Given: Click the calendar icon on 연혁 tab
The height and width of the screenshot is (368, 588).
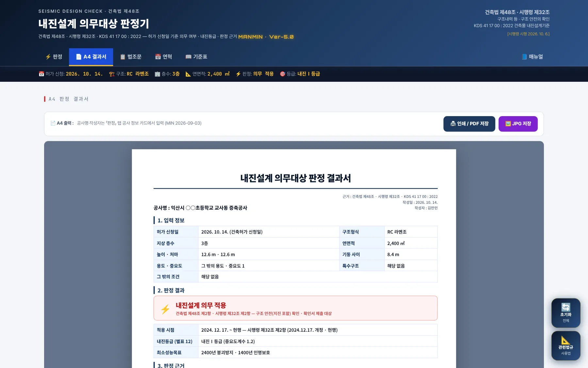Looking at the screenshot, I should [158, 57].
